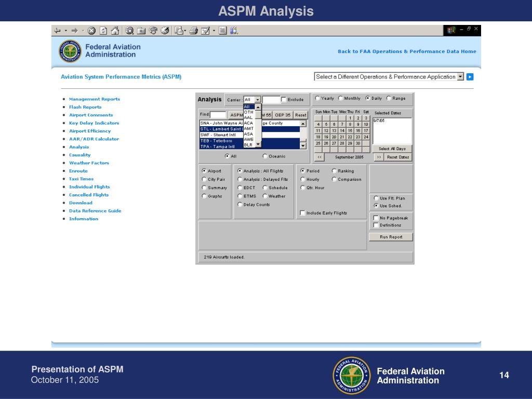Viewport: 532px width, 399px height.
Task: Open Weather Factors link
Action: coord(89,163)
